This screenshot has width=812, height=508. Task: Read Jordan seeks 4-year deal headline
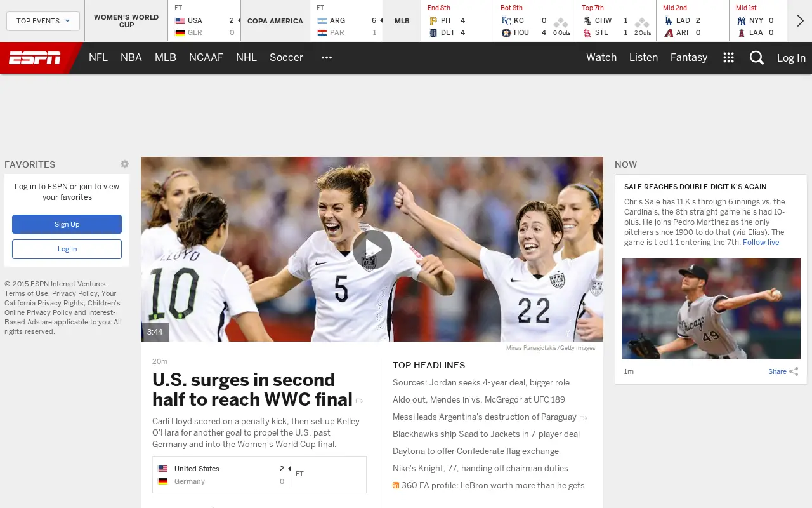pos(481,382)
